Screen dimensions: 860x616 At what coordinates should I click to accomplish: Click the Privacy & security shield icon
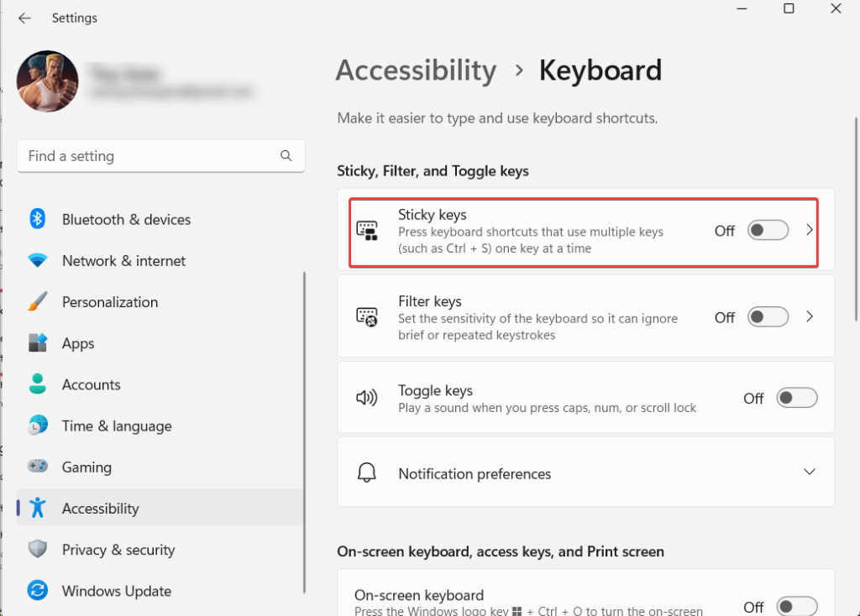[x=38, y=550]
